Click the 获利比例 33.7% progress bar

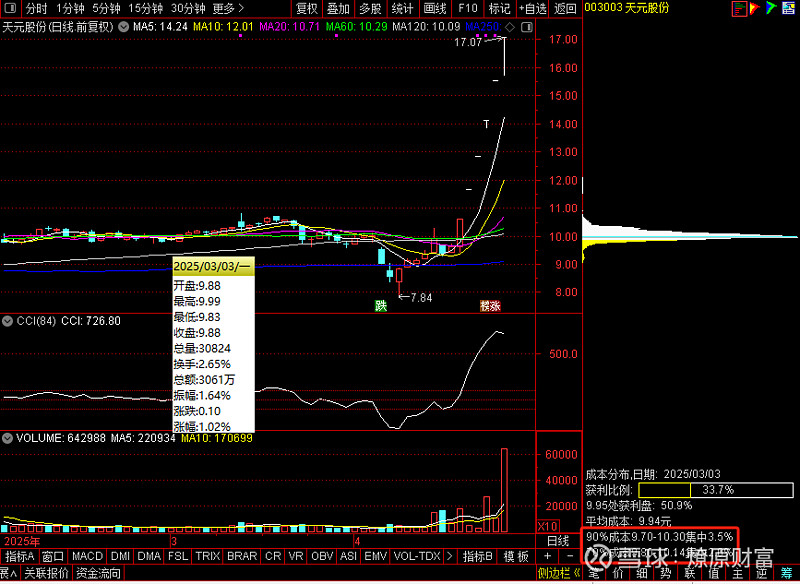pyautogui.click(x=716, y=490)
